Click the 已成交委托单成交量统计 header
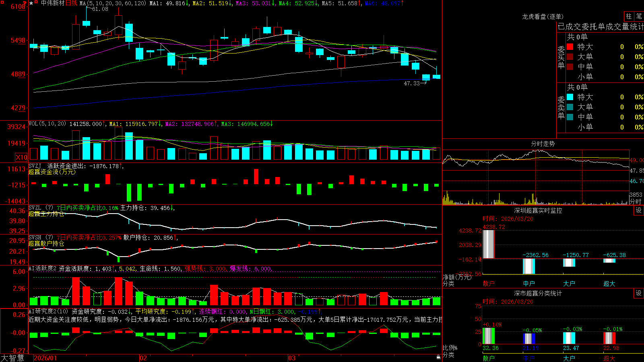This screenshot has height=362, width=644. [601, 27]
